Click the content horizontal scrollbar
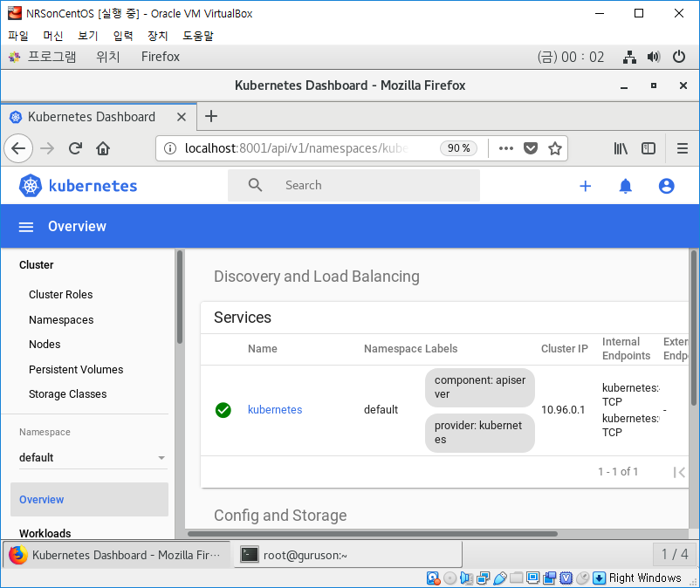Image resolution: width=700 pixels, height=588 pixels. pos(373,534)
